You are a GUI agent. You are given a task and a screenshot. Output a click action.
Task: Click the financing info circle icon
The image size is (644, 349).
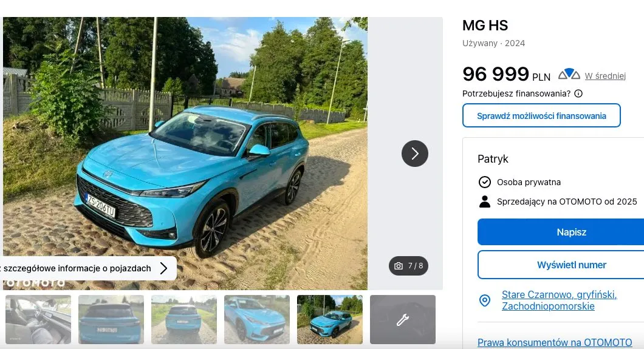coord(578,93)
